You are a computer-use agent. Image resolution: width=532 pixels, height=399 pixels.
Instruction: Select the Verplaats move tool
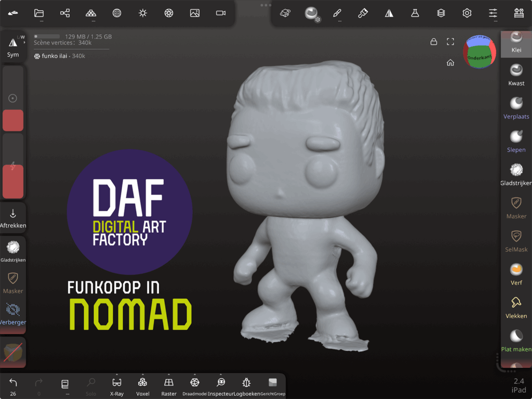[516, 108]
